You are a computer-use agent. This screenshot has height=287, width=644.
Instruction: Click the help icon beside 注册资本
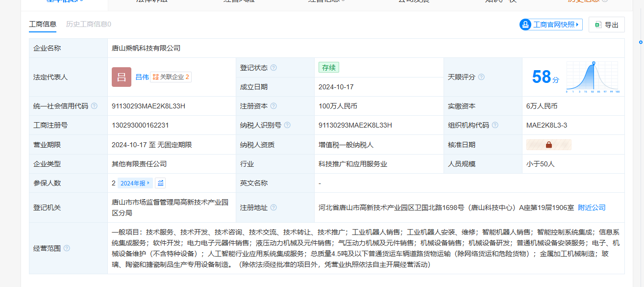tap(273, 106)
